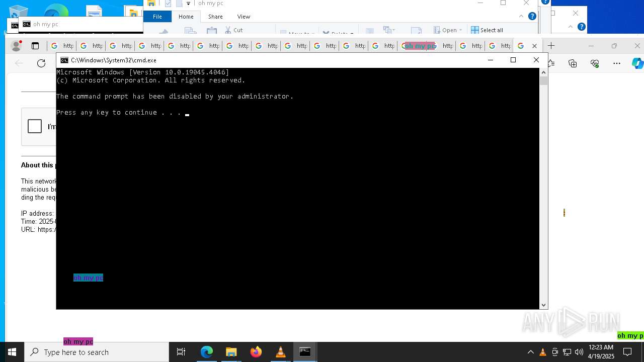644x362 pixels.
Task: Open Edge browser essentials heart icon
Action: point(595,63)
